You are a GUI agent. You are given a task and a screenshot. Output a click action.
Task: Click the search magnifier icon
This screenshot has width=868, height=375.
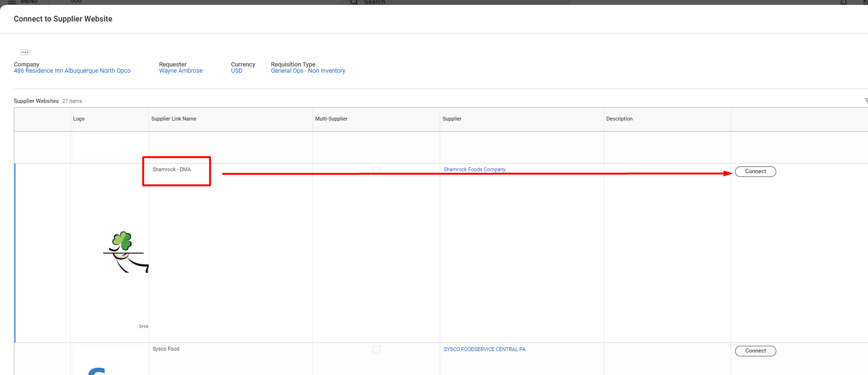point(354,2)
